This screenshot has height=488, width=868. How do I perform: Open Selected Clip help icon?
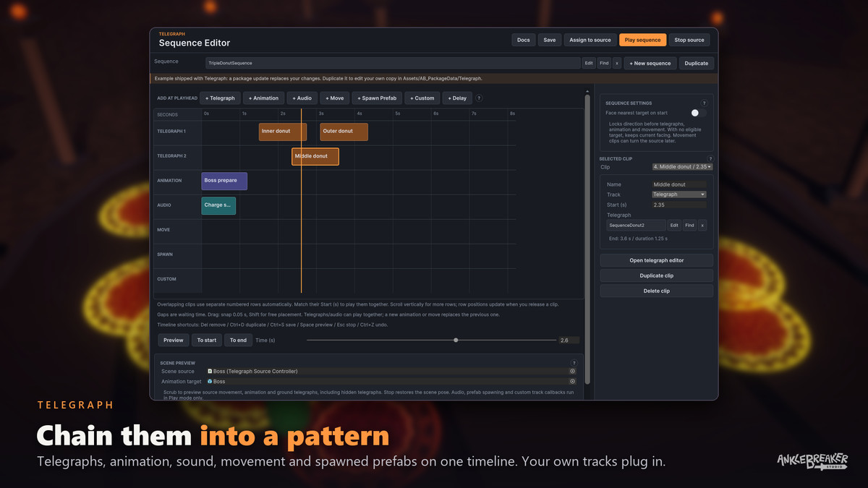coord(710,158)
